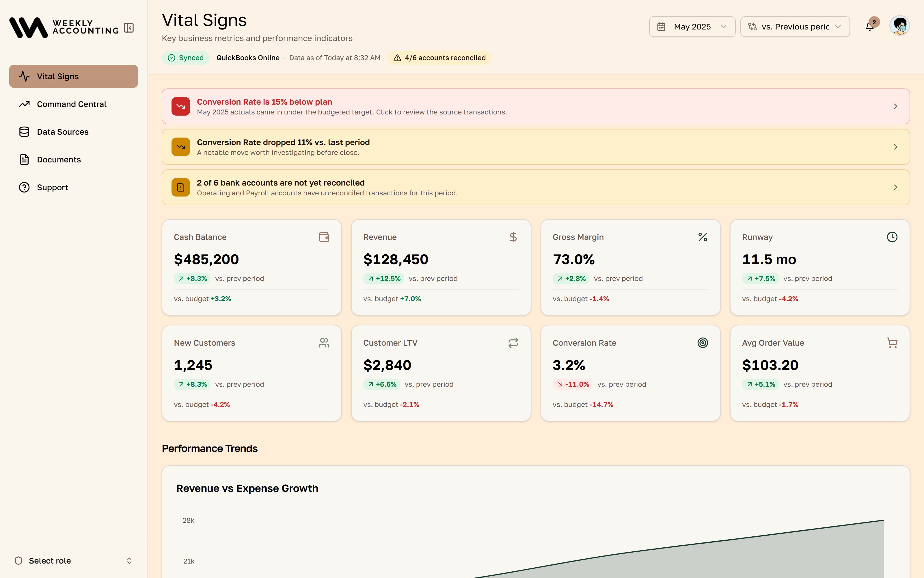Open the Gross Margin 73.0% card
924x578 pixels.
coord(630,267)
